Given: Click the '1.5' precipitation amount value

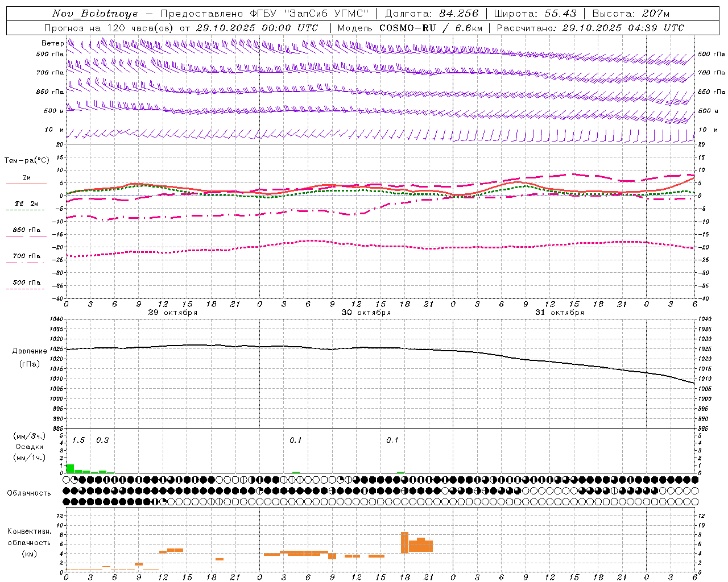Looking at the screenshot, I should tap(78, 440).
